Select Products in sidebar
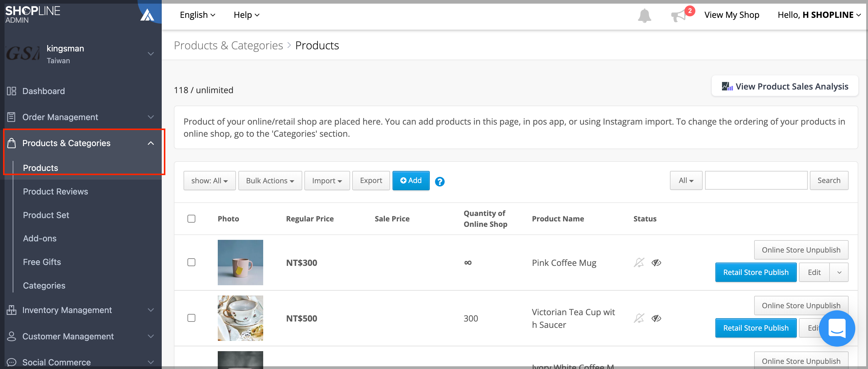Image resolution: width=868 pixels, height=369 pixels. [x=41, y=168]
